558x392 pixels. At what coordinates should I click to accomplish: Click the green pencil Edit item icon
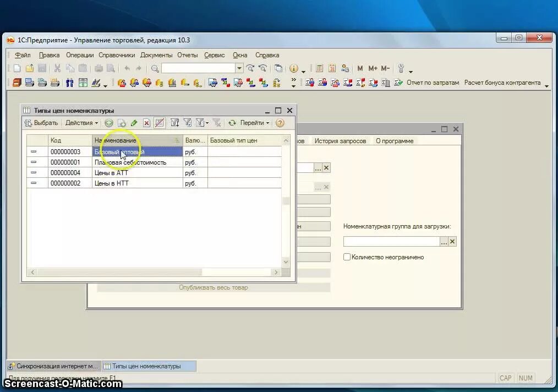click(x=134, y=123)
